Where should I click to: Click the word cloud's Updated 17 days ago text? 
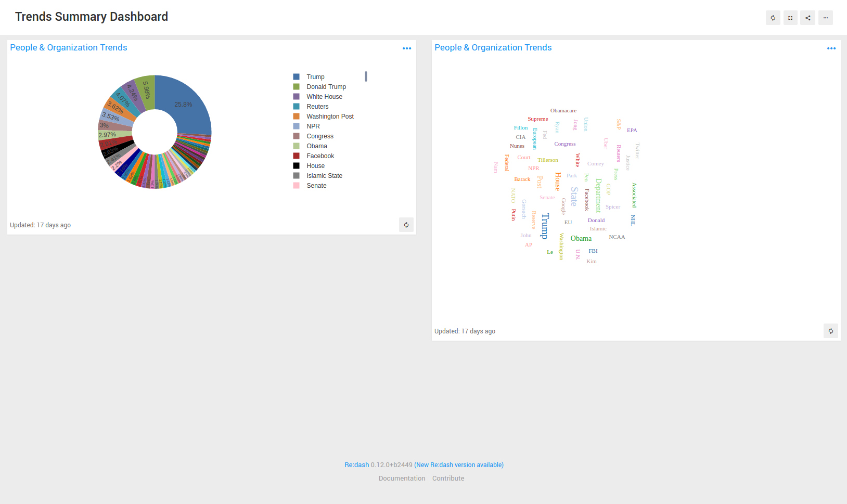pos(465,331)
